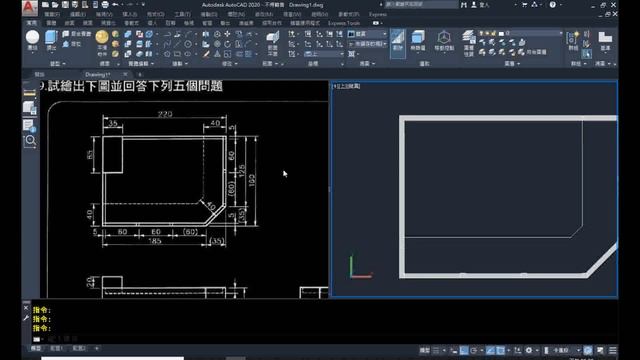This screenshot has height=360, width=640.
Task: Toggle the grid display in status bar
Action: click(436, 350)
